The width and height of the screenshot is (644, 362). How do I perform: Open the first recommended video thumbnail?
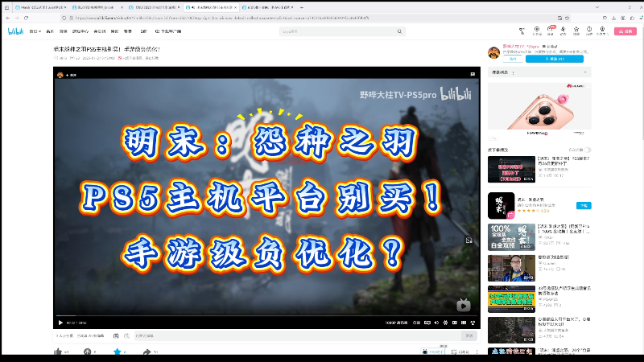[511, 169]
